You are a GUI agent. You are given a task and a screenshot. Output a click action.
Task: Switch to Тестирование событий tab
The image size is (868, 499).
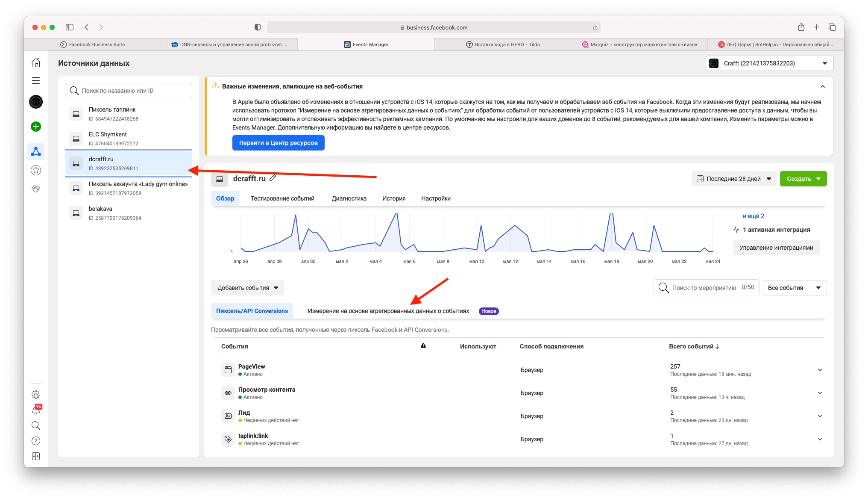click(x=282, y=198)
